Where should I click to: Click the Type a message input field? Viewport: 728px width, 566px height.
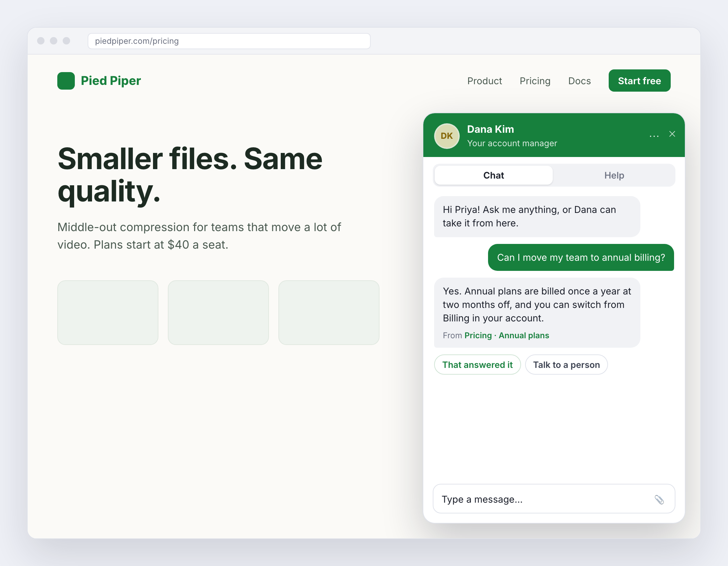pyautogui.click(x=554, y=499)
